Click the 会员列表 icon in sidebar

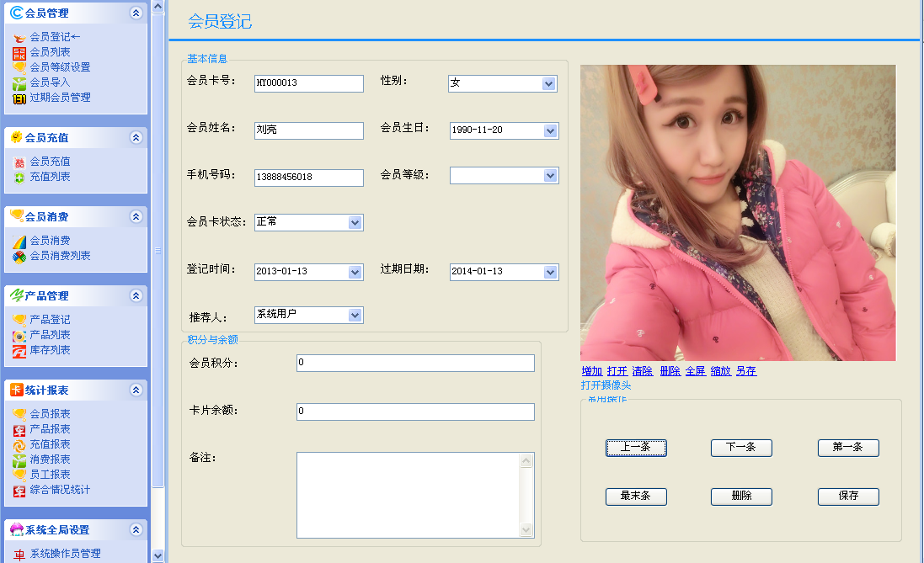point(19,52)
